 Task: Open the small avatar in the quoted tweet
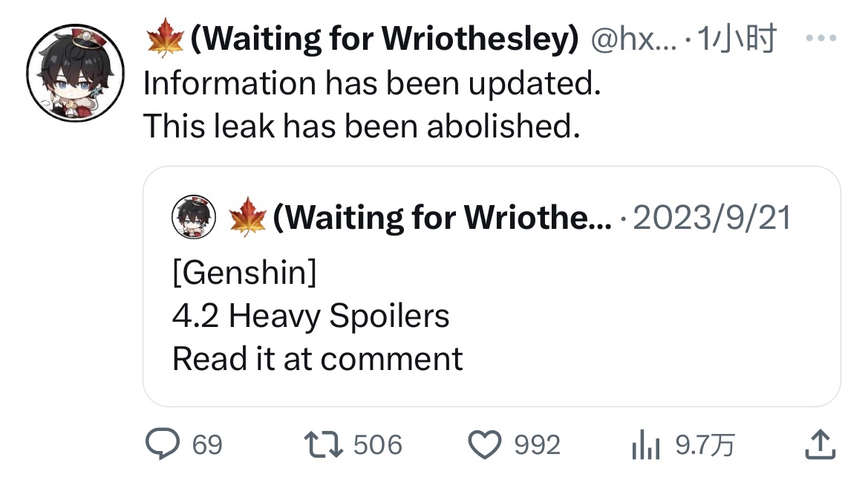click(194, 216)
